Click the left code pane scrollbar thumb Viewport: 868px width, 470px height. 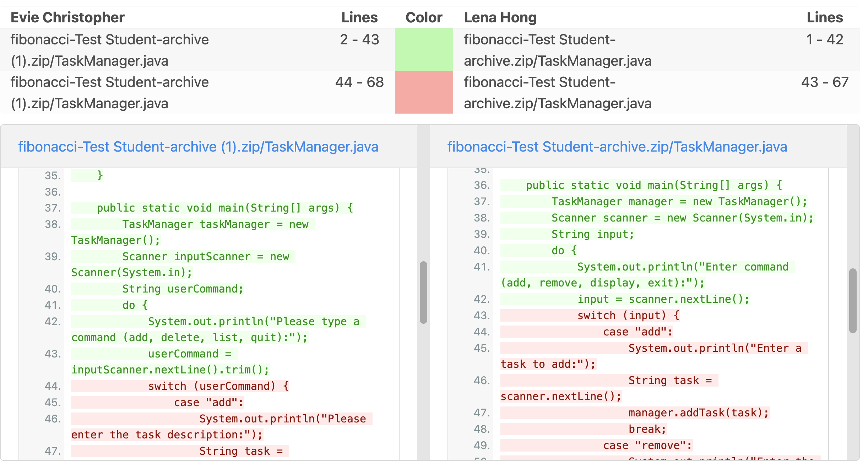tap(423, 293)
